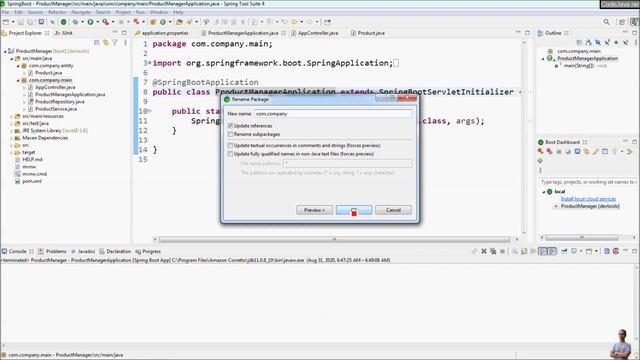This screenshot has width=640, height=360.
Task: Select pom.xml in Project Explorer
Action: [31, 181]
